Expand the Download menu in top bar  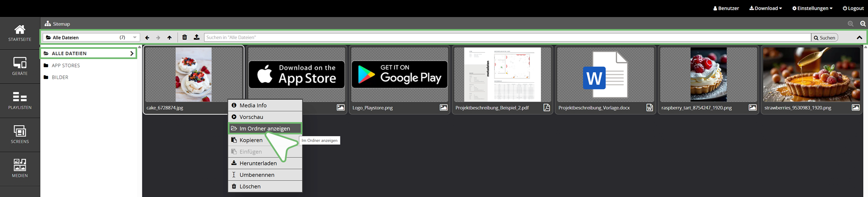(x=765, y=8)
